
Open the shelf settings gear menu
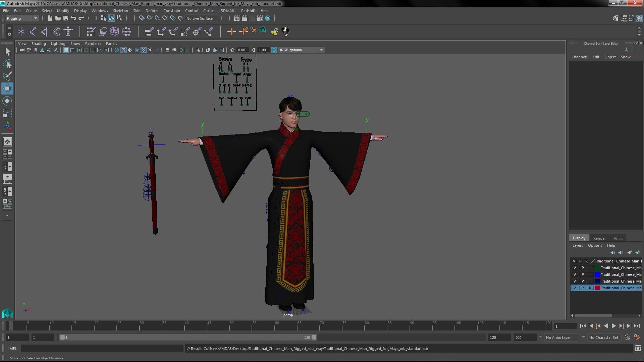9,34
